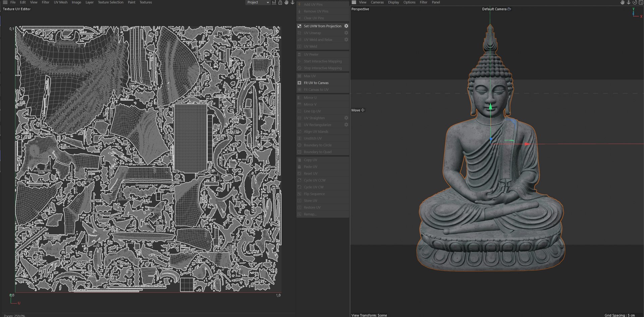
Task: Open UV Weld and Relax settings gear
Action: click(346, 40)
